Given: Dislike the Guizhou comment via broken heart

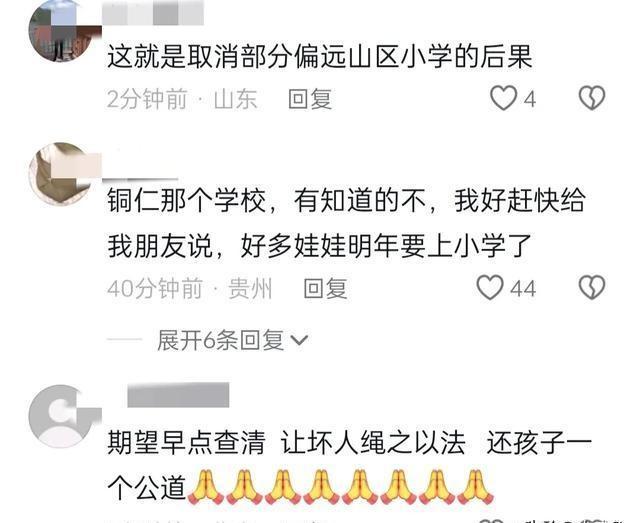Looking at the screenshot, I should [592, 288].
